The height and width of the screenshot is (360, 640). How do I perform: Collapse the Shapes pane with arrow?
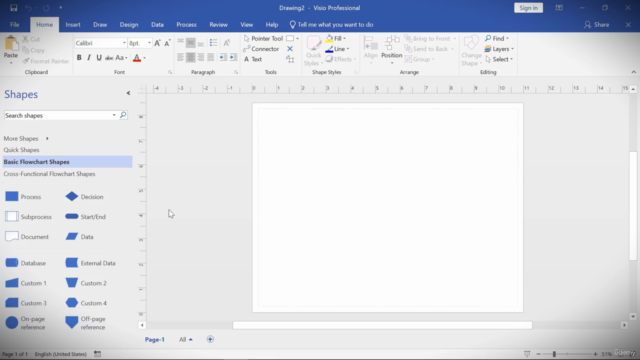point(128,93)
